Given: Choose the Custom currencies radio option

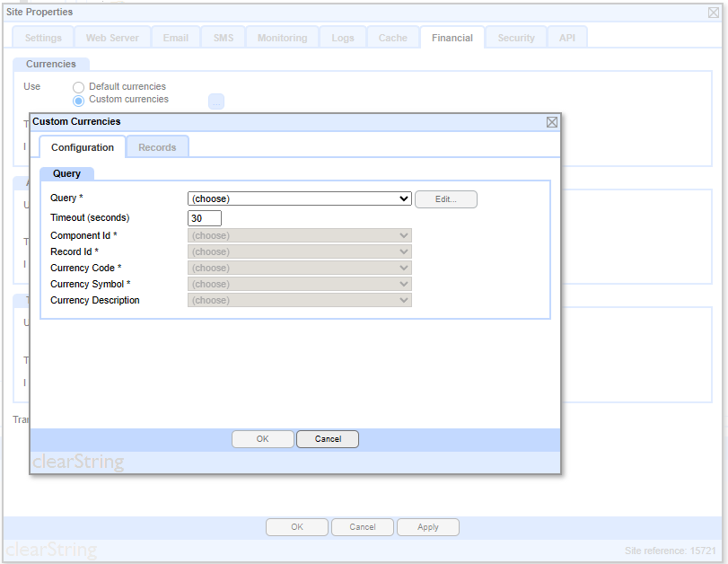Looking at the screenshot, I should [79, 101].
